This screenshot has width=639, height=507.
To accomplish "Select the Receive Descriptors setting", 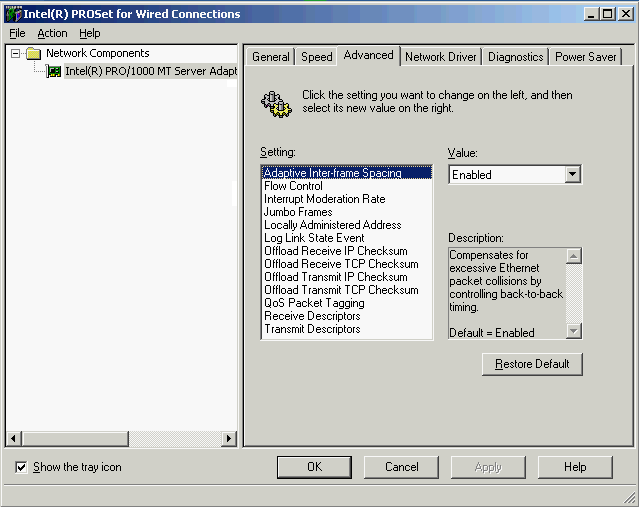I will [x=347, y=316].
